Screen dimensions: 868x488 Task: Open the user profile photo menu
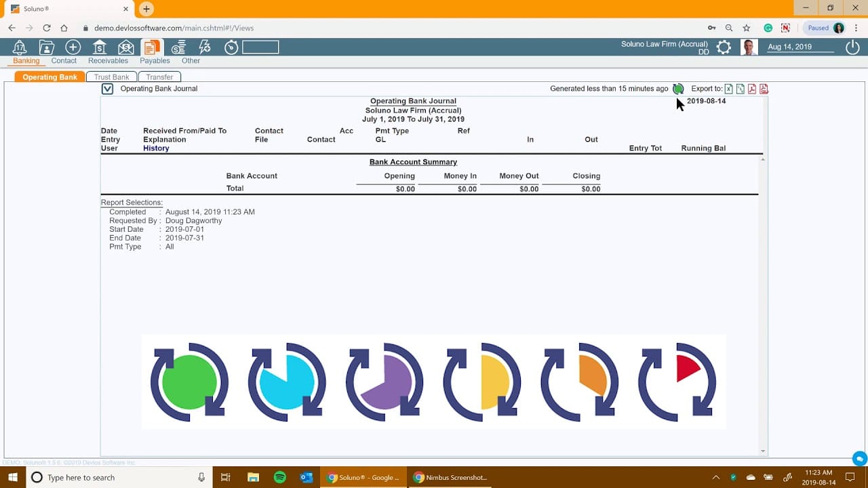click(x=749, y=47)
